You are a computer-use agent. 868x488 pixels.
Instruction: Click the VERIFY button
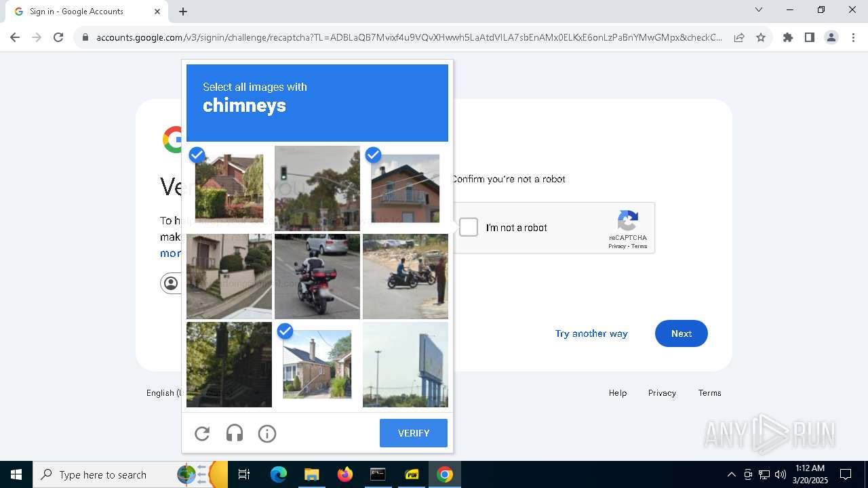click(414, 433)
